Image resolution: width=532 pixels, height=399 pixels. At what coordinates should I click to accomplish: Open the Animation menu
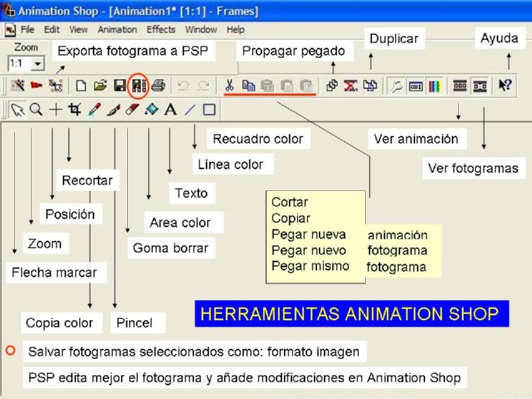coord(117,30)
